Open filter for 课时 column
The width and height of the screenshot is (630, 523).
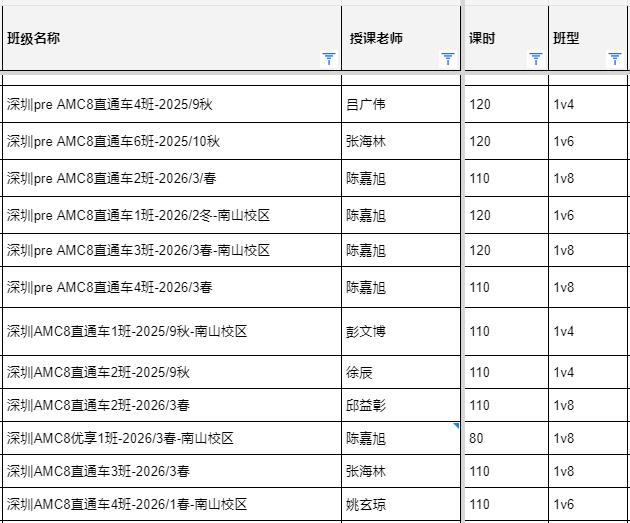[x=536, y=59]
